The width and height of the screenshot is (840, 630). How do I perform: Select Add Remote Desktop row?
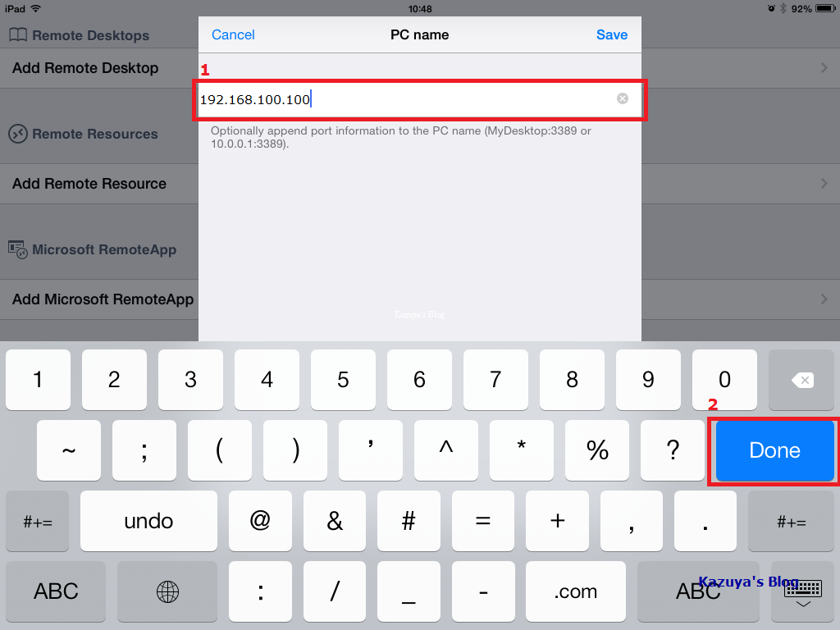click(99, 68)
